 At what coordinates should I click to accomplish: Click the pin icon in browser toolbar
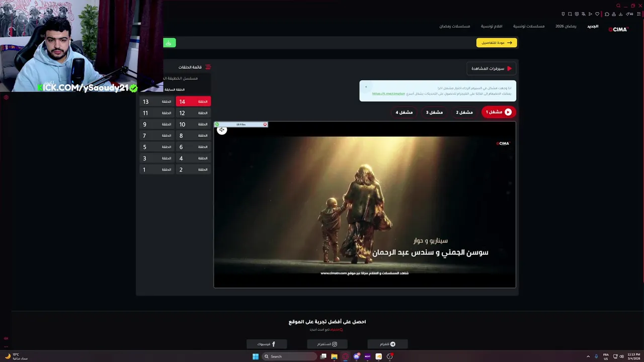[563, 14]
